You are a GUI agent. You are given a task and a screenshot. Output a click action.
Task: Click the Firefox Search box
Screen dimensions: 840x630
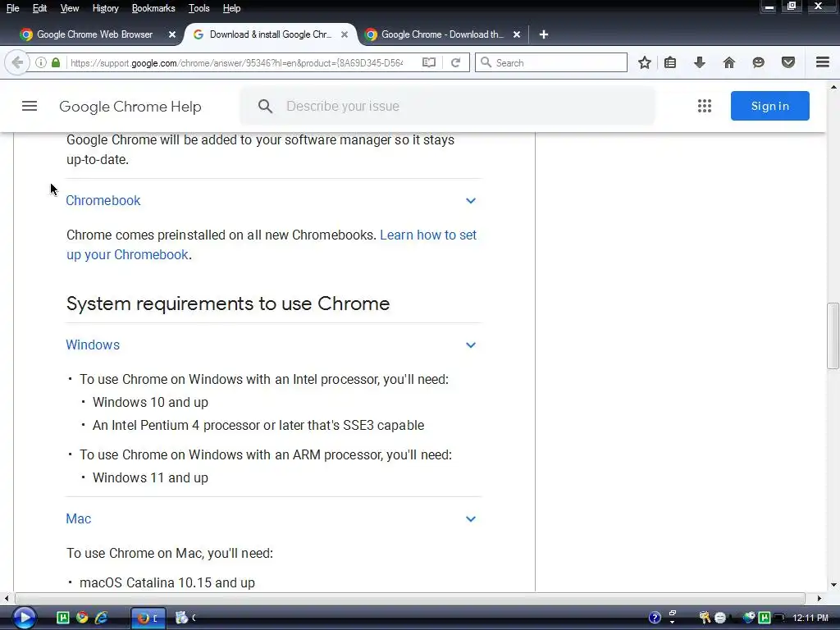click(551, 62)
